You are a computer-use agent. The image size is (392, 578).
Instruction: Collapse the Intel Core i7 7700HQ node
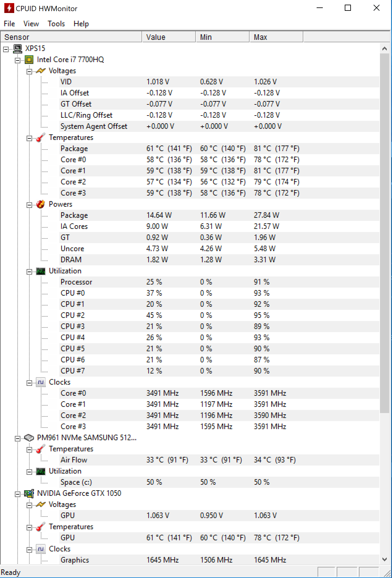[x=18, y=60]
